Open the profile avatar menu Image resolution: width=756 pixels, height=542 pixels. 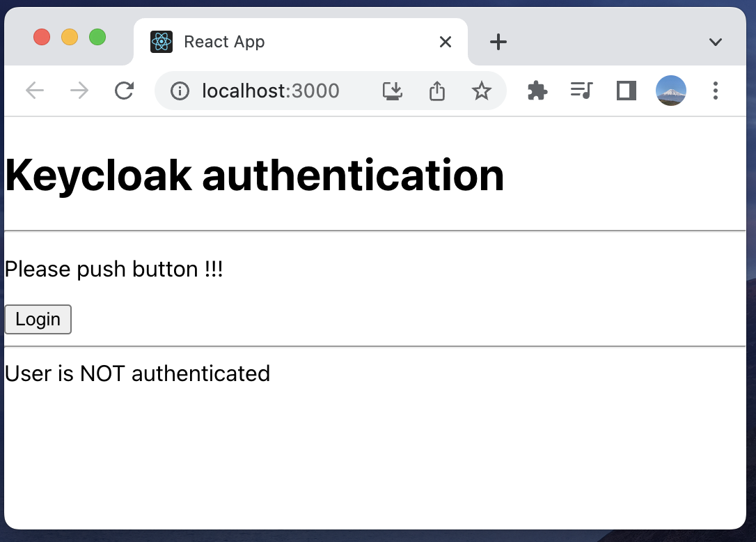click(670, 91)
